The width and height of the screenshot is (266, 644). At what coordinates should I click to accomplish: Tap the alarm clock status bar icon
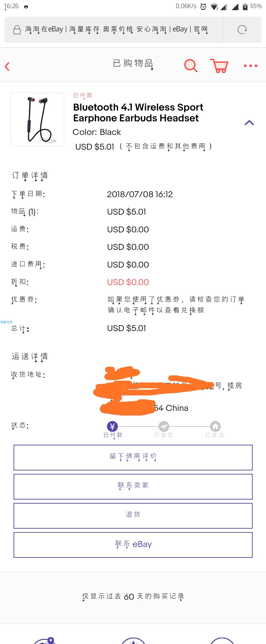pyautogui.click(x=203, y=6)
